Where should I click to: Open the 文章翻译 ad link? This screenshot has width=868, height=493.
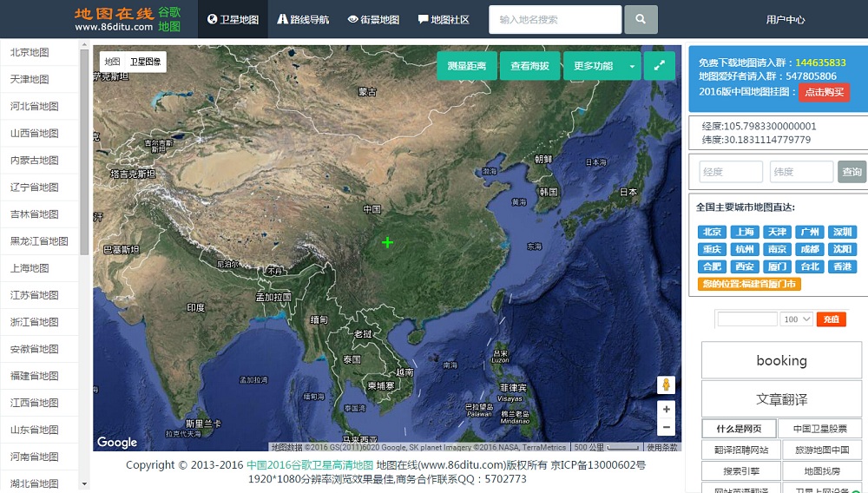pyautogui.click(x=782, y=399)
